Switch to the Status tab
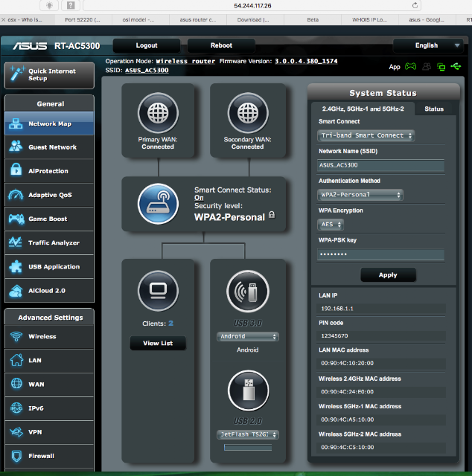 coord(434,109)
